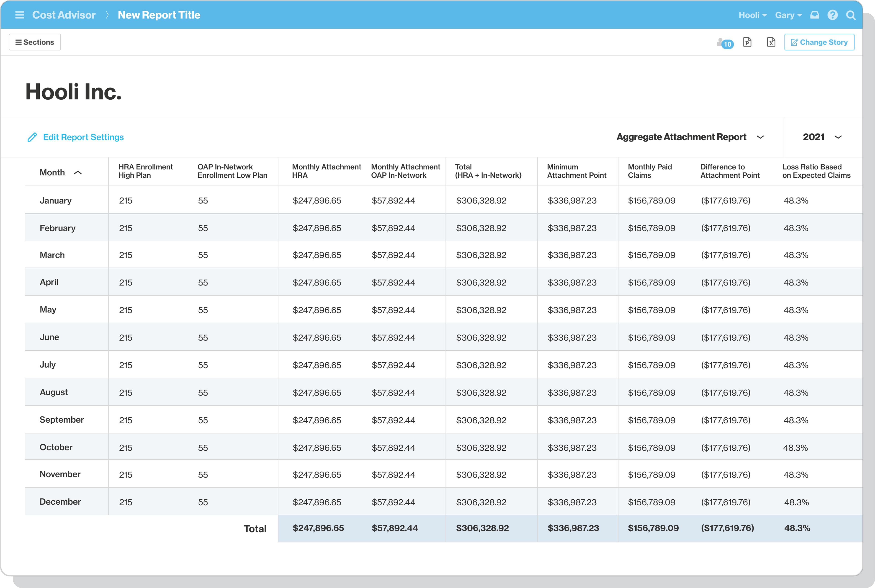Click the Loss Ratio Based column header
The image size is (875, 588).
[x=816, y=171]
